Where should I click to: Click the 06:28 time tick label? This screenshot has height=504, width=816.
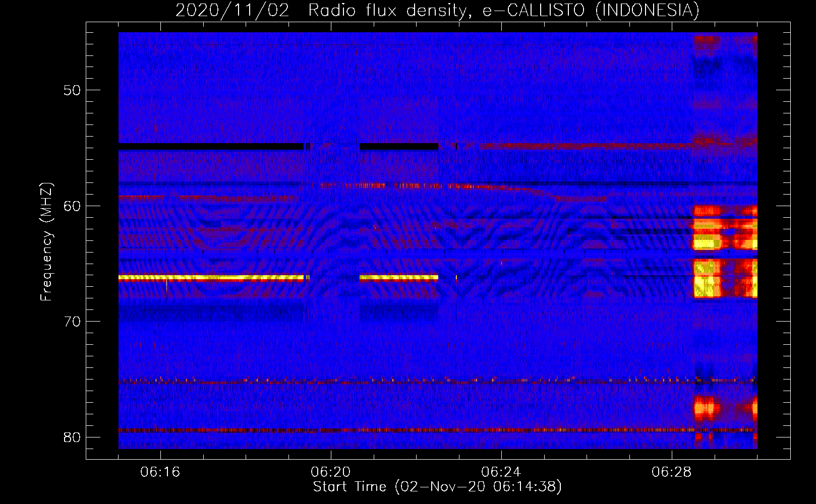(x=672, y=472)
